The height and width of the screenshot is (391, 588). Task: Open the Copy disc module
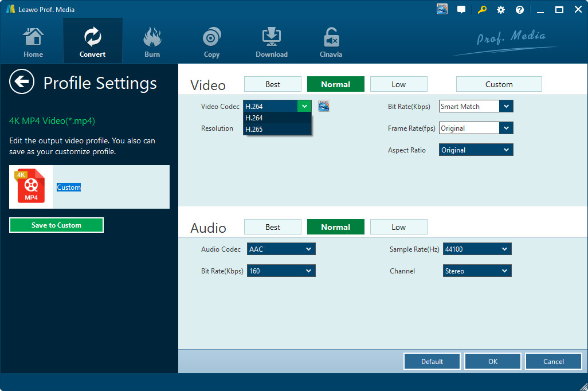click(x=212, y=42)
